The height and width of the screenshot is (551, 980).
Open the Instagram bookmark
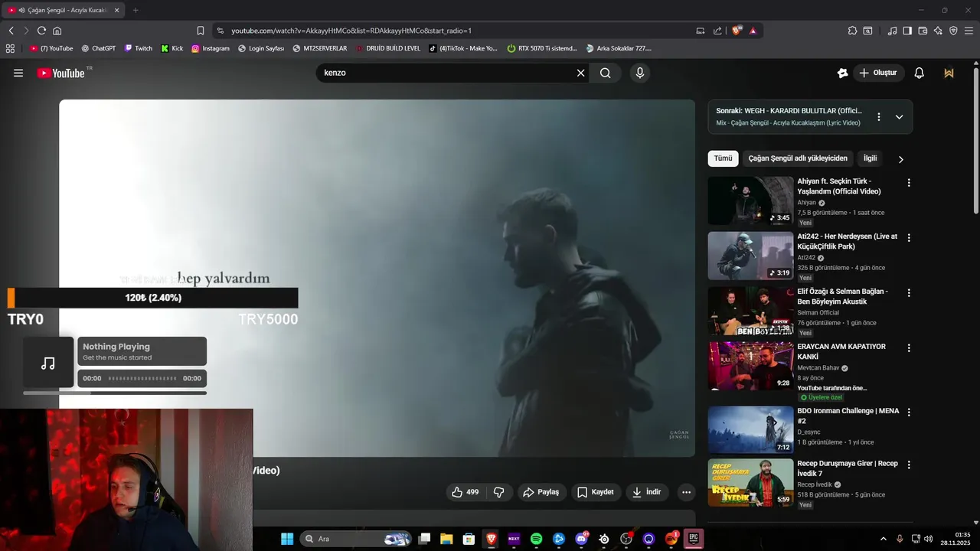pyautogui.click(x=211, y=48)
